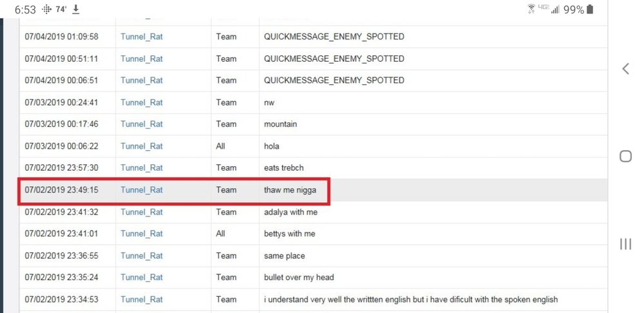
Task: Tap the battery icon in status bar
Action: (x=590, y=9)
